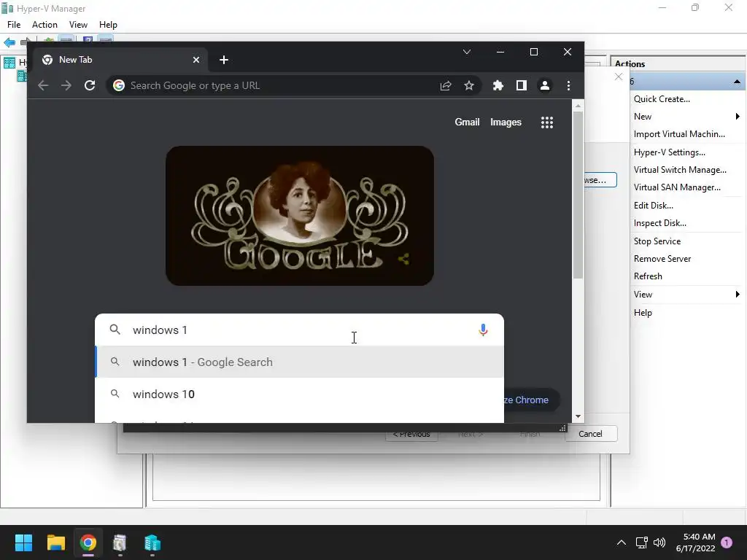Click Remove Server action

(662, 259)
